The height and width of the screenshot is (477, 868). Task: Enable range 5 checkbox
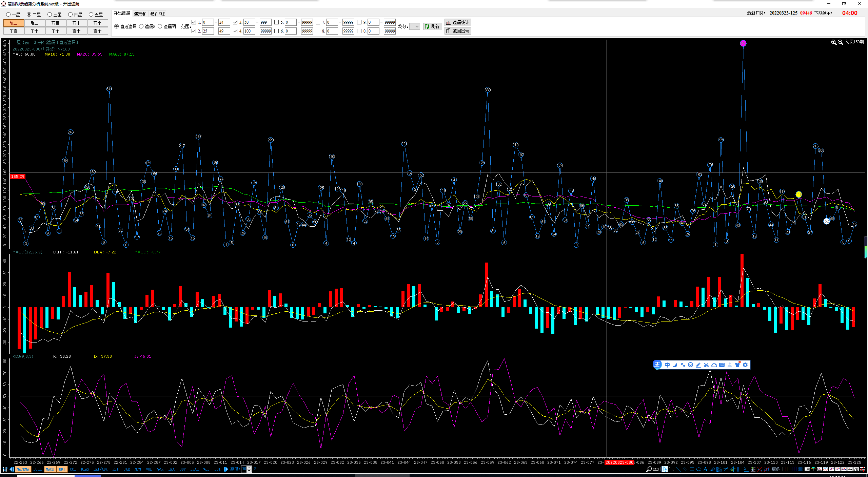coord(276,22)
